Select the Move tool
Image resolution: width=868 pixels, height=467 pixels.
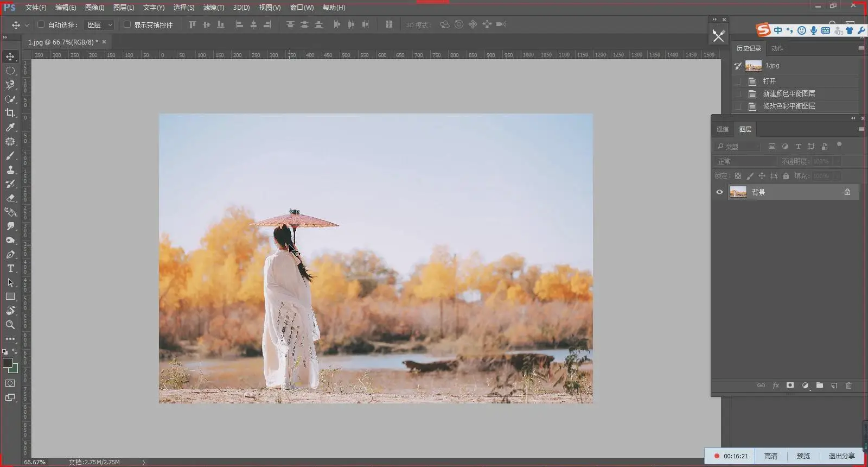[x=10, y=56]
